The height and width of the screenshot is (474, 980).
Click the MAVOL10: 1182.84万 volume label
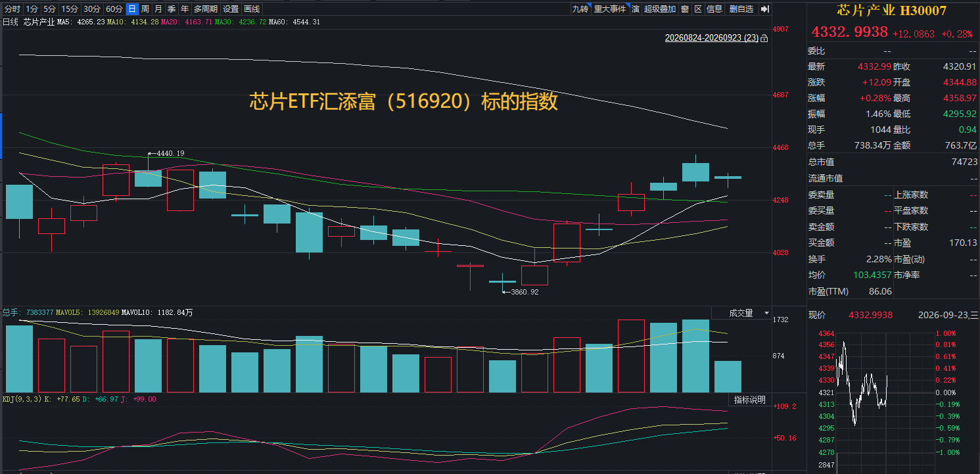tap(157, 312)
